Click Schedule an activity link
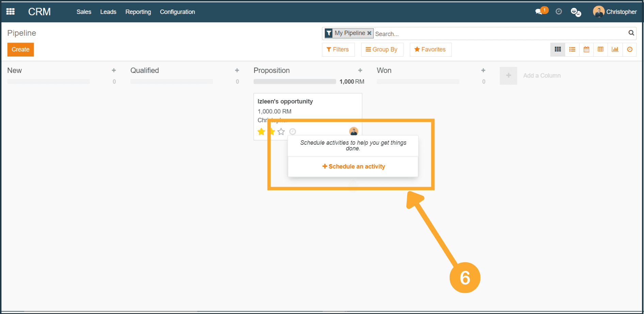Screen dimensions: 644x314 pos(353,167)
